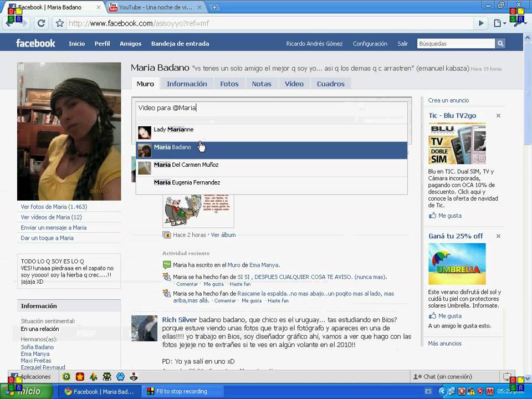532x399 pixels.
Task: Open the page menu icon in Chrome
Action: (x=499, y=23)
